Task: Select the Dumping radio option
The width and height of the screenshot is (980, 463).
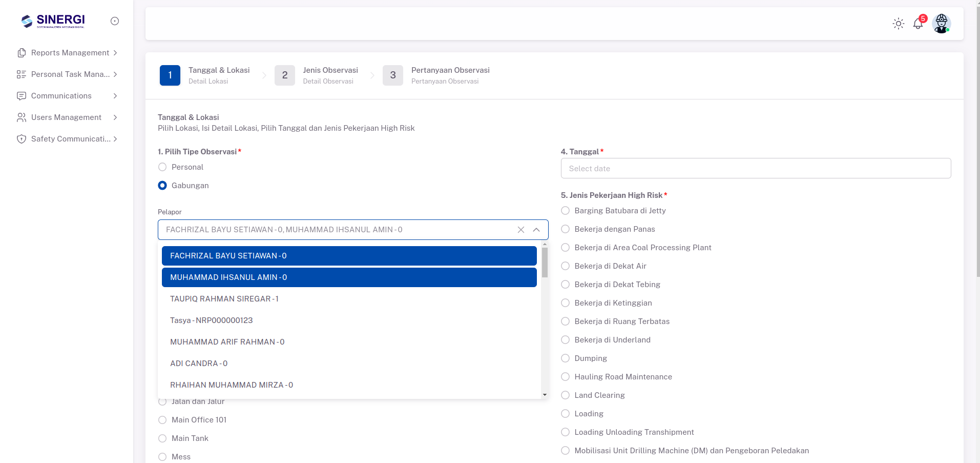Action: point(566,358)
